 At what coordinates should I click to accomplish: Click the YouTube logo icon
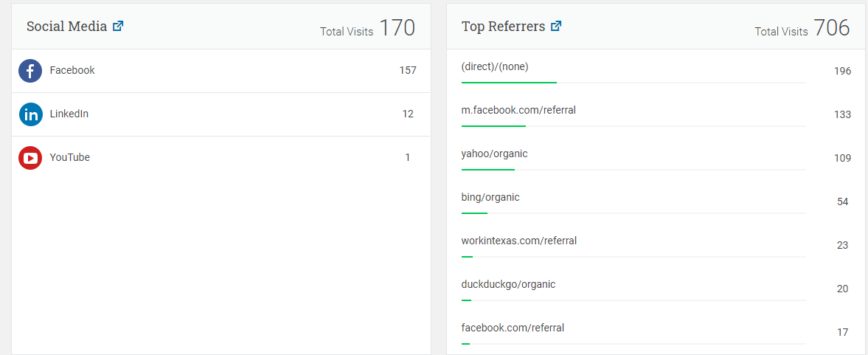(x=30, y=158)
